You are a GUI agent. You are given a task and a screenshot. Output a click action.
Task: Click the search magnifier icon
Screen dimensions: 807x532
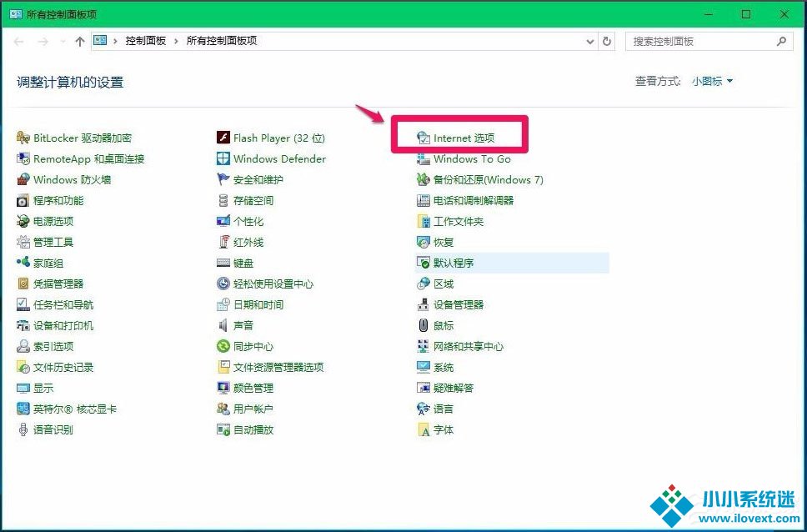781,41
